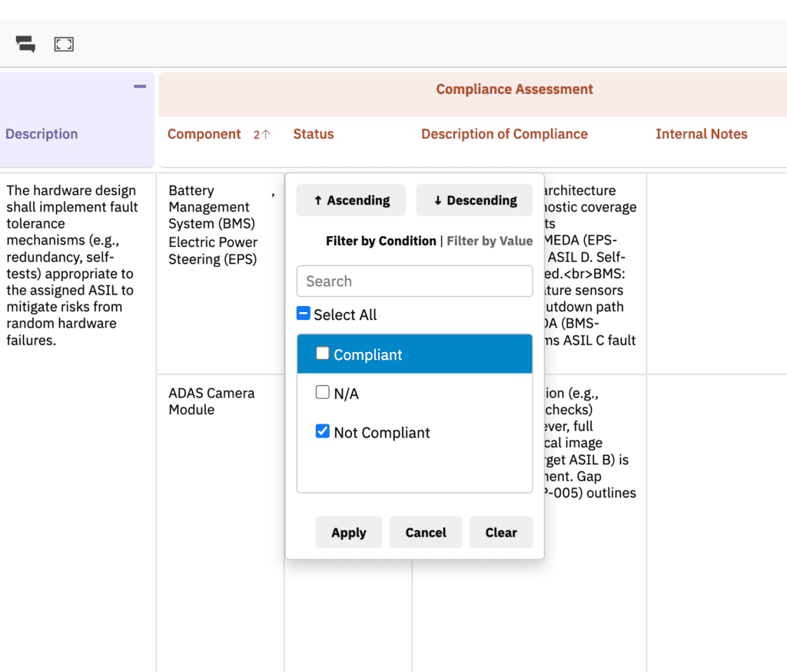This screenshot has width=787, height=672.
Task: Open the comments chat icon
Action: 25,44
